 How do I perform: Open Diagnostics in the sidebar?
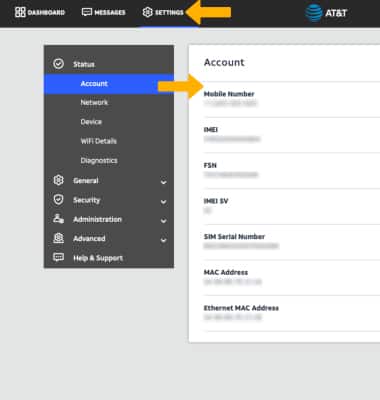[x=99, y=161]
